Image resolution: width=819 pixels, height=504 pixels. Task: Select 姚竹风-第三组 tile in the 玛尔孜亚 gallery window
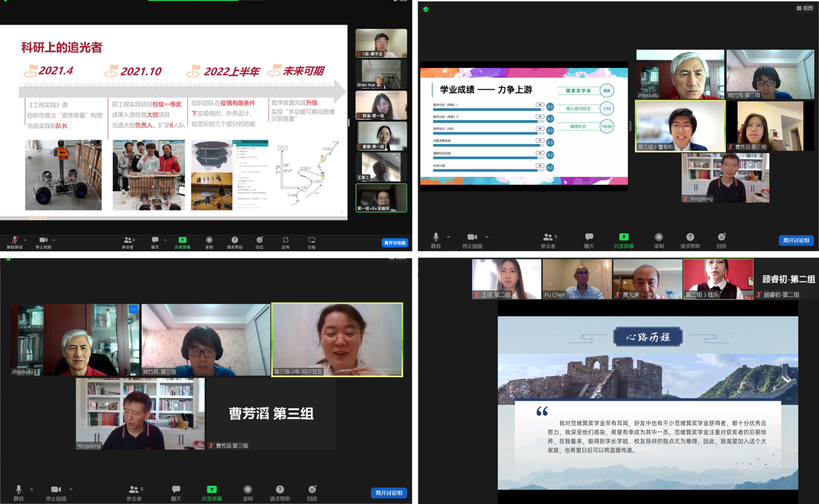pyautogui.click(x=206, y=340)
